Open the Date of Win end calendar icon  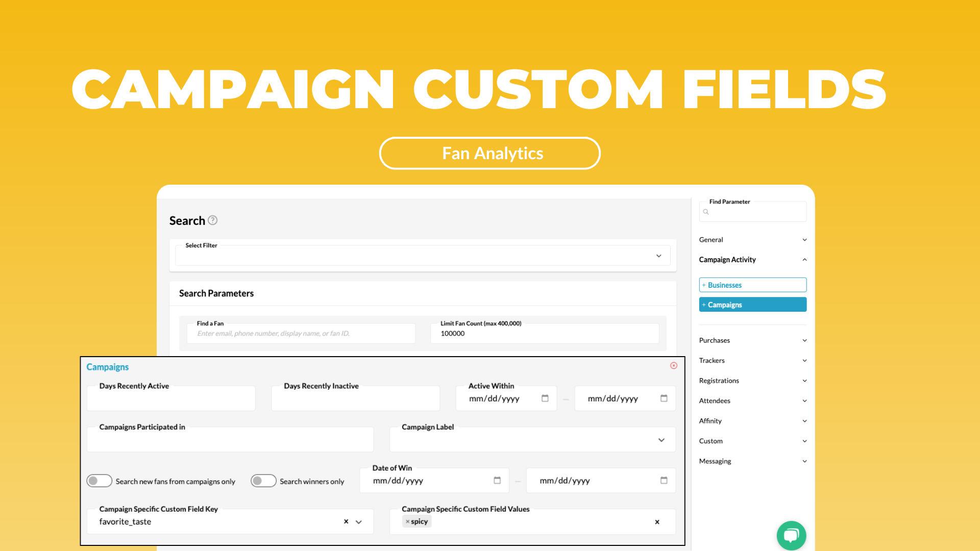pos(664,481)
